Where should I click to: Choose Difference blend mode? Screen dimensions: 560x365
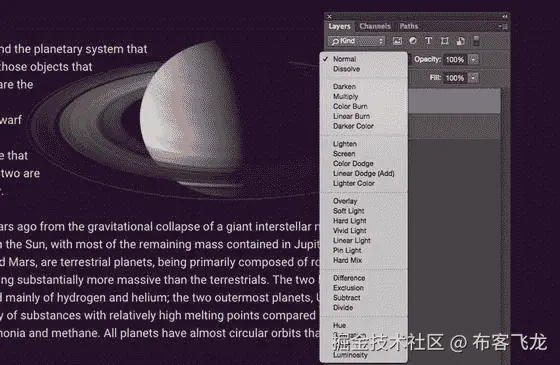pos(364,278)
